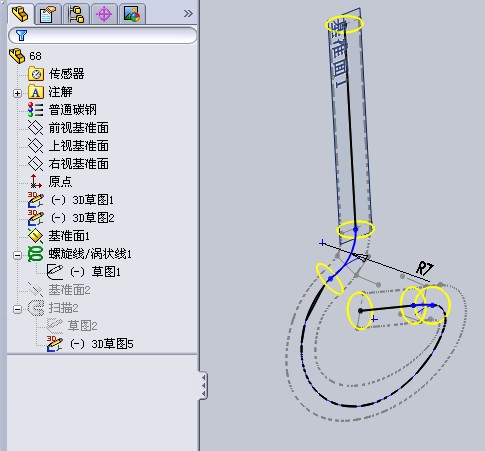Select 前视基准面 front plane
Image resolution: width=485 pixels, height=451 pixels.
(79, 128)
